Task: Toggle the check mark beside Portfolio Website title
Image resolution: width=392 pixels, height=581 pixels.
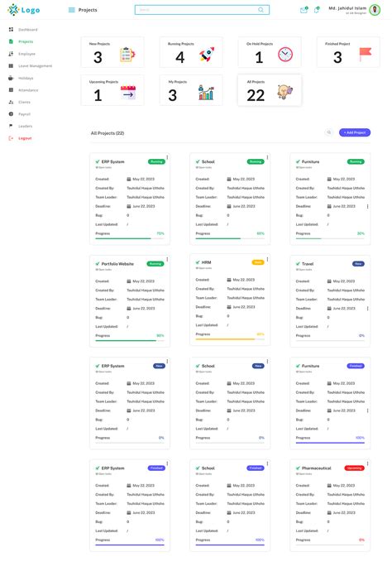Action: pos(98,264)
